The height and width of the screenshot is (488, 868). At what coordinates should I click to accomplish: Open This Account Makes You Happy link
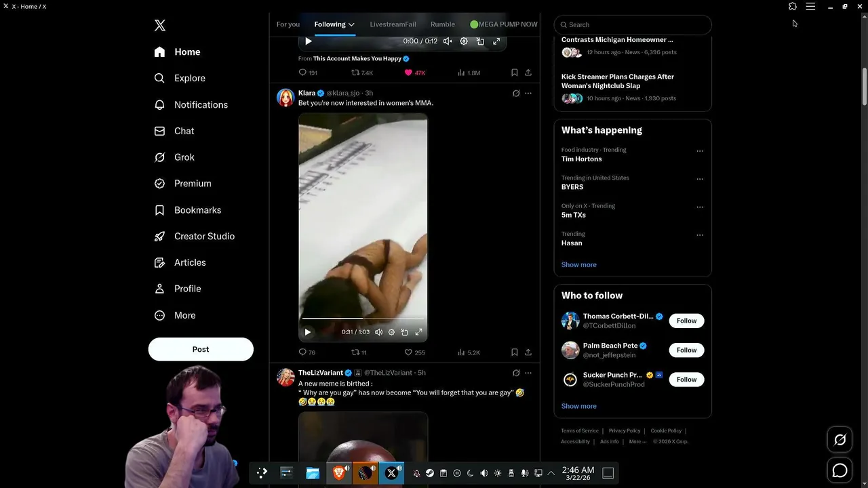pos(357,59)
